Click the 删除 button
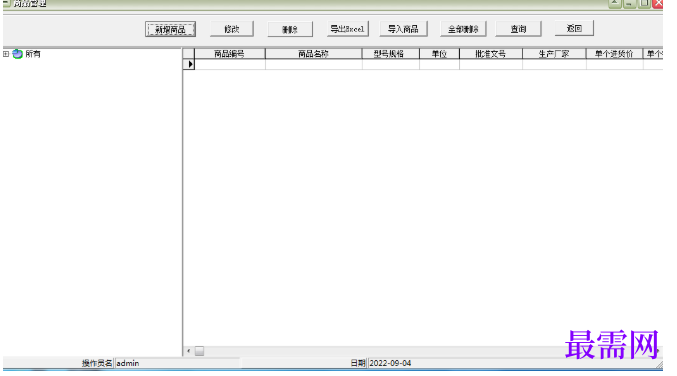The width and height of the screenshot is (677, 376). (290, 29)
